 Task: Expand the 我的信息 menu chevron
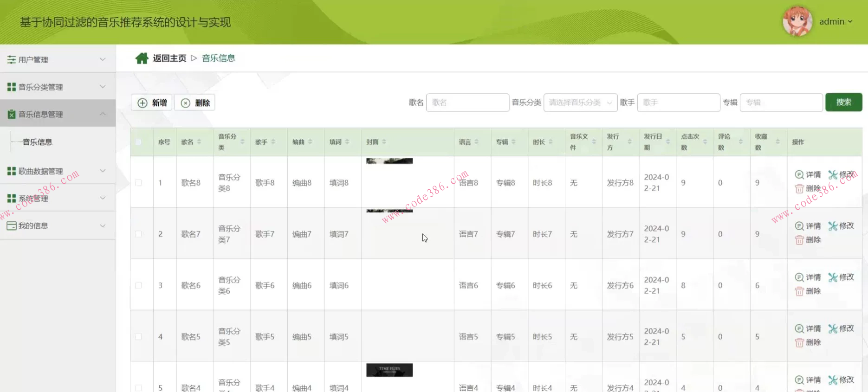pyautogui.click(x=103, y=225)
